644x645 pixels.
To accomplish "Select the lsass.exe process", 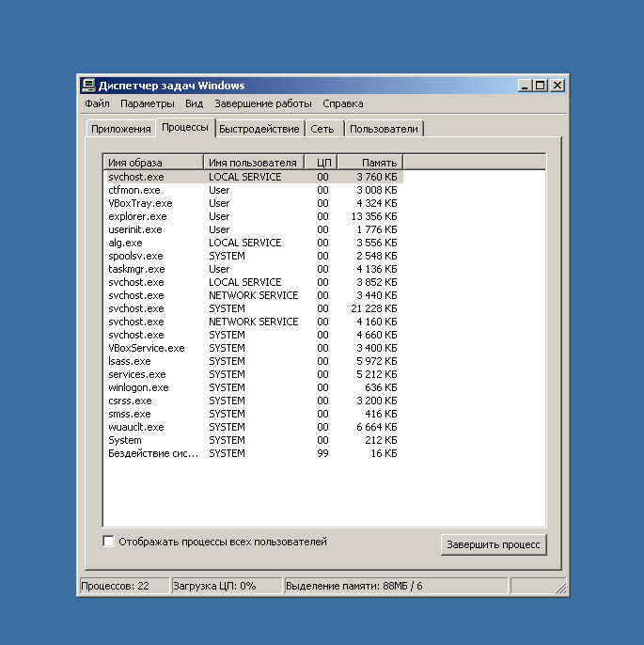I will tap(253, 361).
